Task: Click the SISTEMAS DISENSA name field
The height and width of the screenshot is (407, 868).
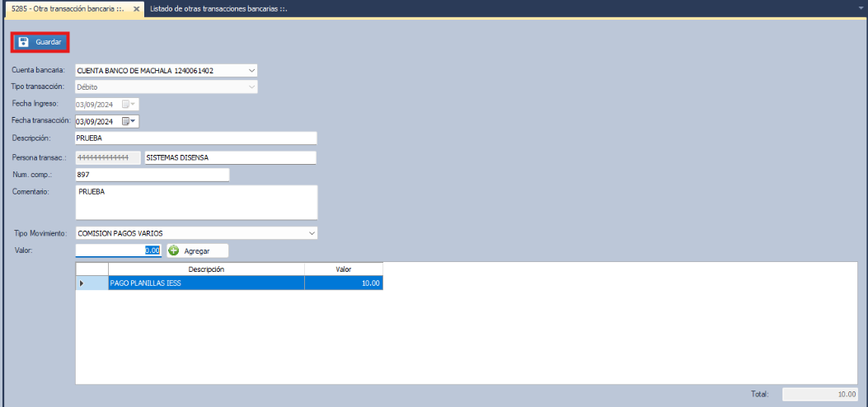Action: 230,157
